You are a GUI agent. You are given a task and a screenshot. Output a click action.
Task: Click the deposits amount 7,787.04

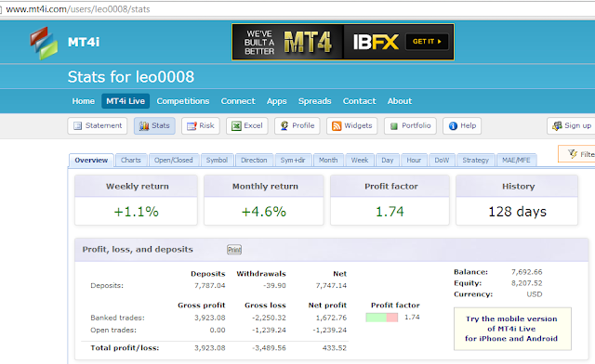pyautogui.click(x=210, y=285)
